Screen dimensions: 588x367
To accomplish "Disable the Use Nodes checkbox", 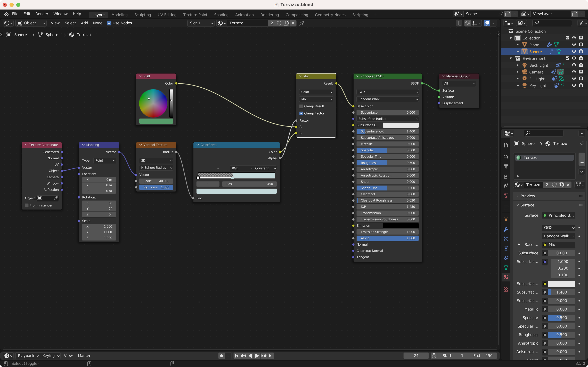I will point(109,23).
